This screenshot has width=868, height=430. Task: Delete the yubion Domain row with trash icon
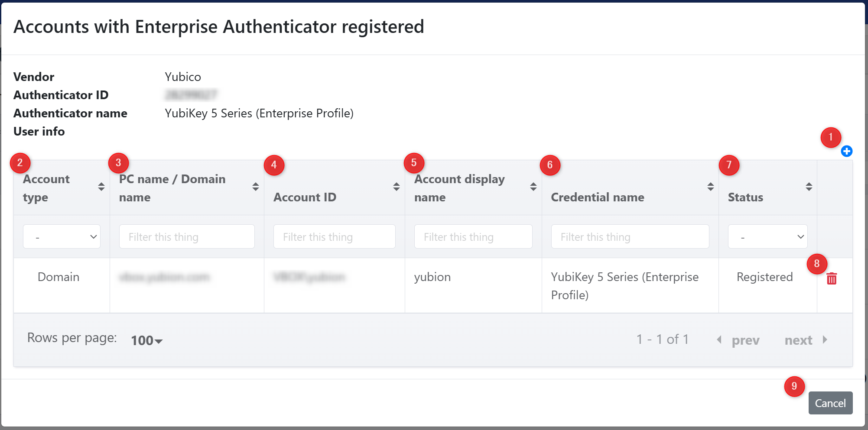[x=831, y=278]
